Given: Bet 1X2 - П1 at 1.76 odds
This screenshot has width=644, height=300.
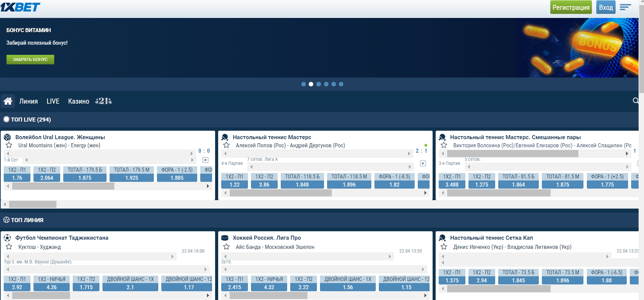Looking at the screenshot, I should [x=17, y=174].
